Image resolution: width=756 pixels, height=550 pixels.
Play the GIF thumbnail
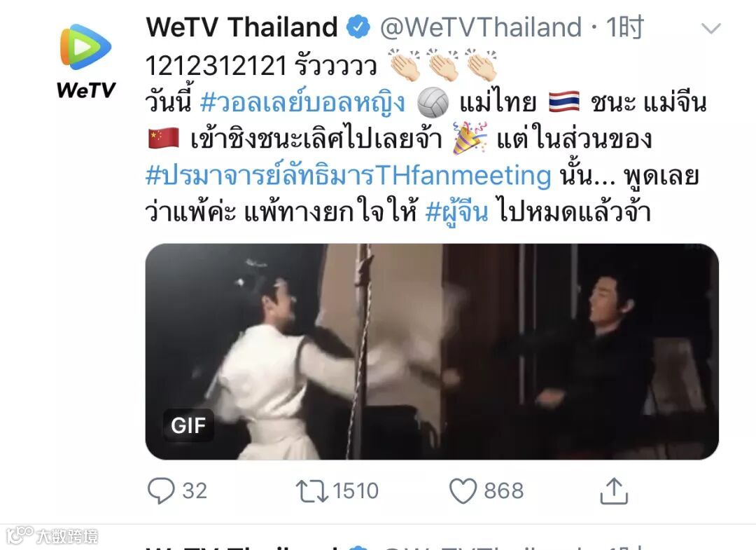(x=432, y=351)
